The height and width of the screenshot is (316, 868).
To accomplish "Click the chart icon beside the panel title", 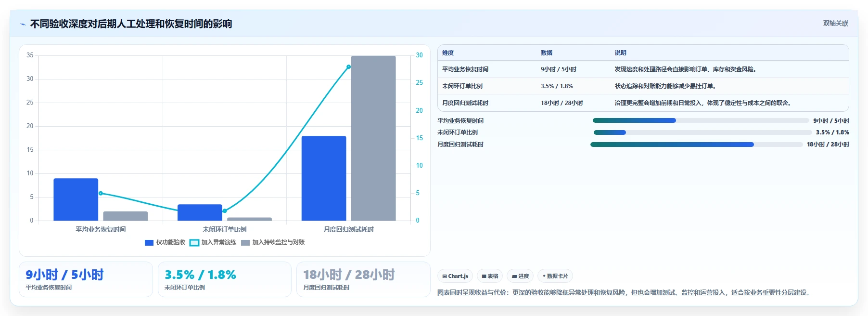I will pyautogui.click(x=23, y=24).
